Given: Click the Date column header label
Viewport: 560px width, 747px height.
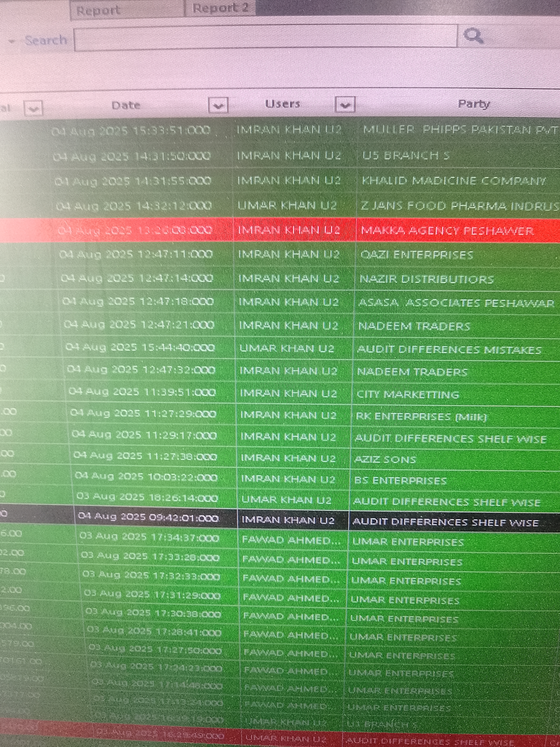Looking at the screenshot, I should [126, 105].
